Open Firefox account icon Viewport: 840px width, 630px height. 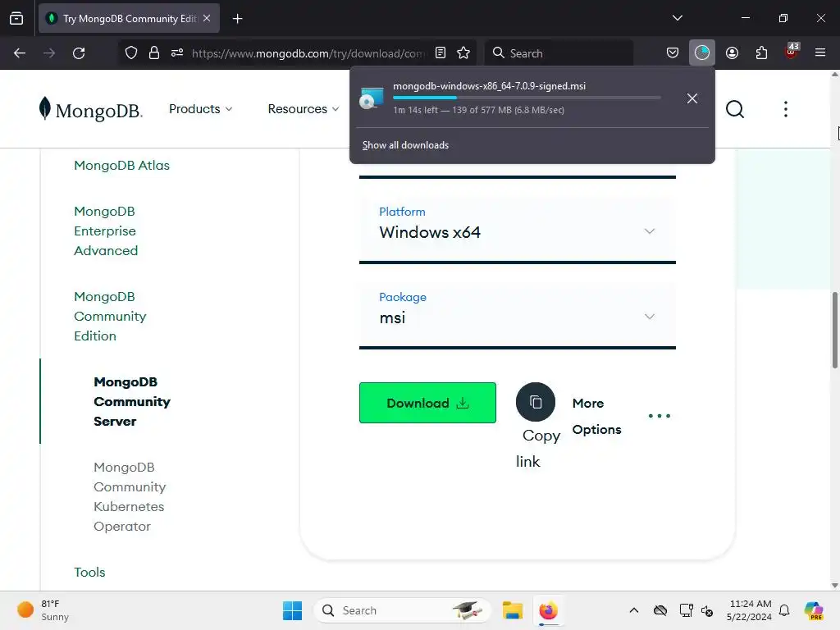(732, 53)
